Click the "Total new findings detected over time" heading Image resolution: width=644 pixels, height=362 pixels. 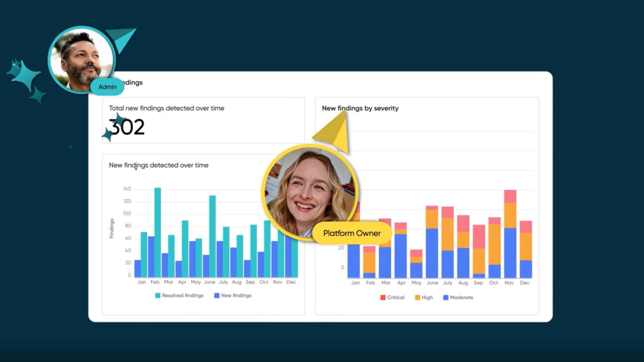[166, 108]
